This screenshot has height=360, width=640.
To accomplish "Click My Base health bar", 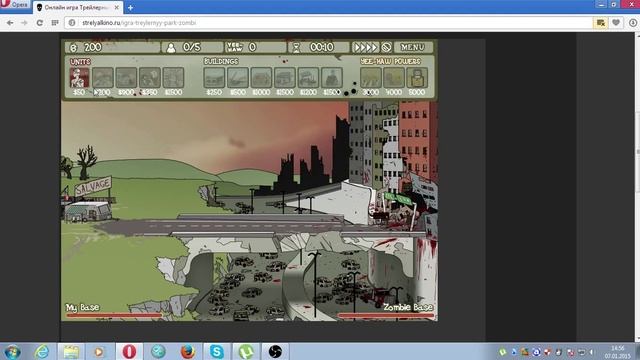I will click(x=114, y=315).
